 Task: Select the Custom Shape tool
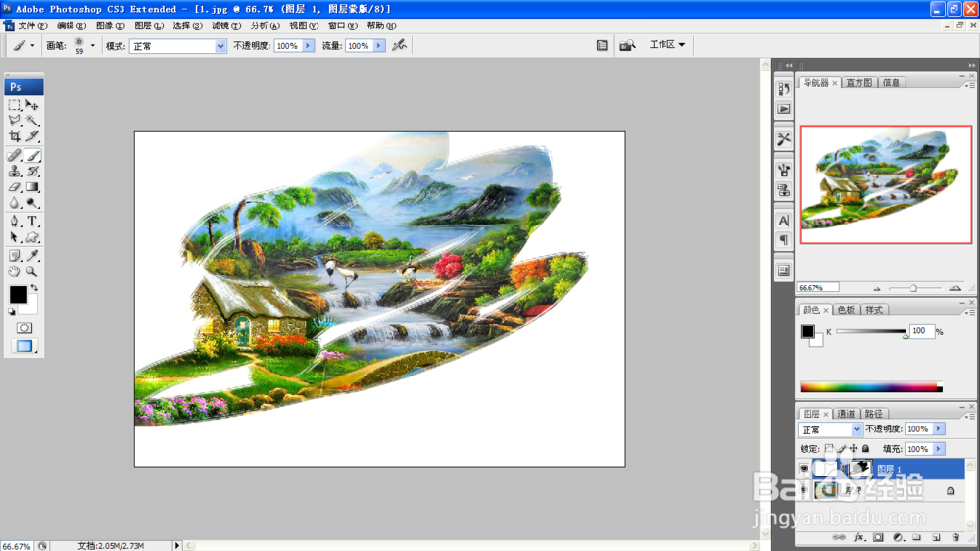32,237
